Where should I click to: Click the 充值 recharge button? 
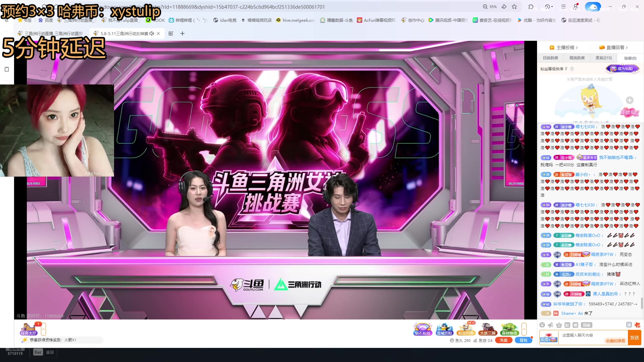[x=503, y=340]
